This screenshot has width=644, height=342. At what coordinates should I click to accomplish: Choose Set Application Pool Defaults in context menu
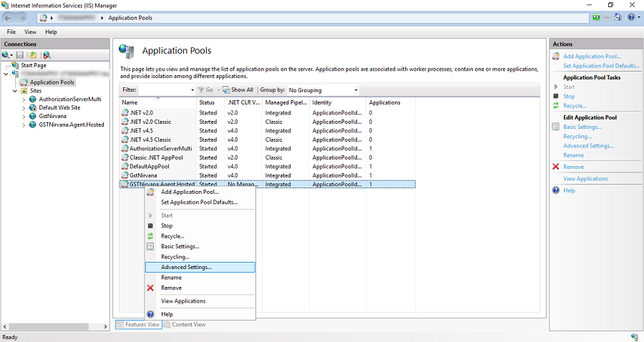200,202
